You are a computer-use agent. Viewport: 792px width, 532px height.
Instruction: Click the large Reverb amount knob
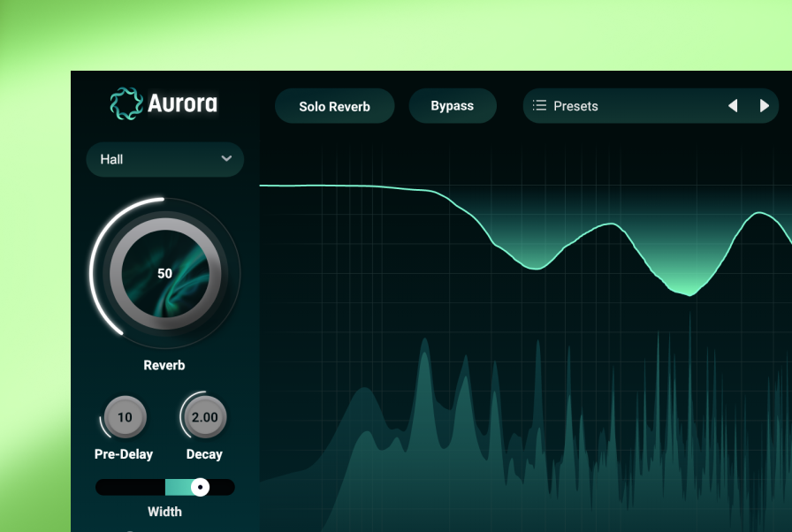coord(164,274)
